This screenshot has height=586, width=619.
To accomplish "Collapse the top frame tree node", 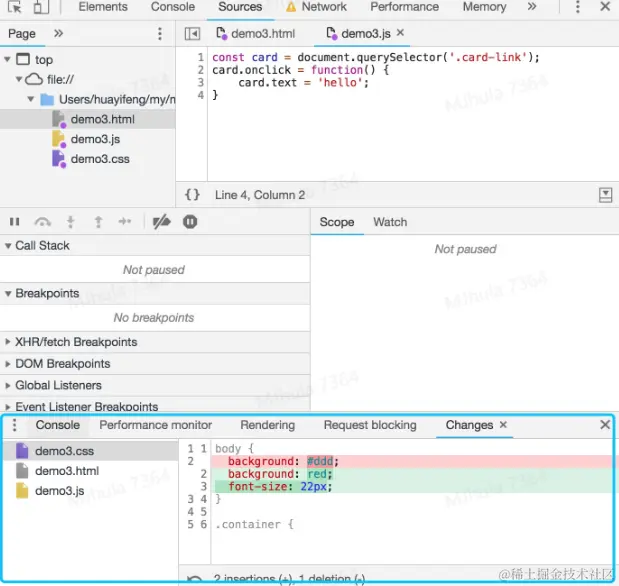I will [x=7, y=60].
